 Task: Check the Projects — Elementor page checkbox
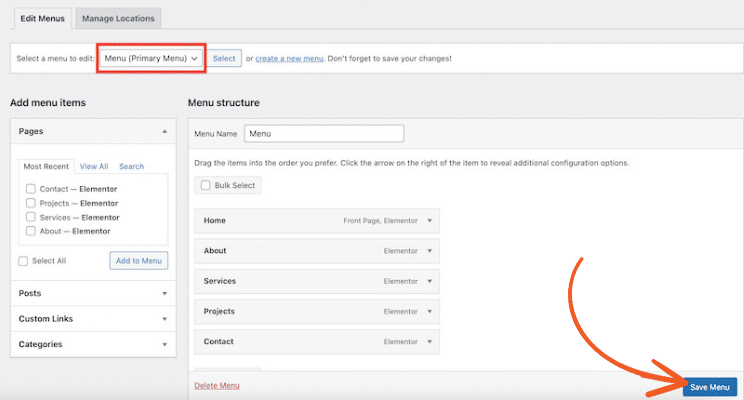31,203
